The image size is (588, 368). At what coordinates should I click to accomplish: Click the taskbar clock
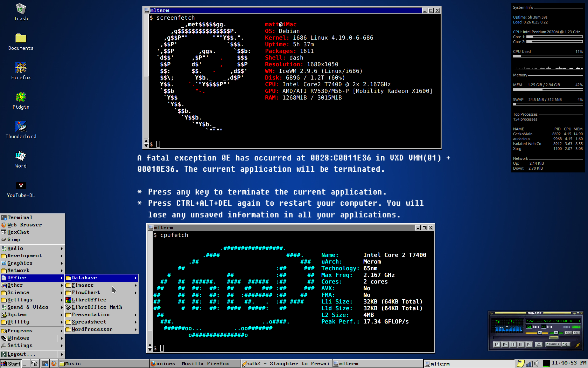pos(569,363)
